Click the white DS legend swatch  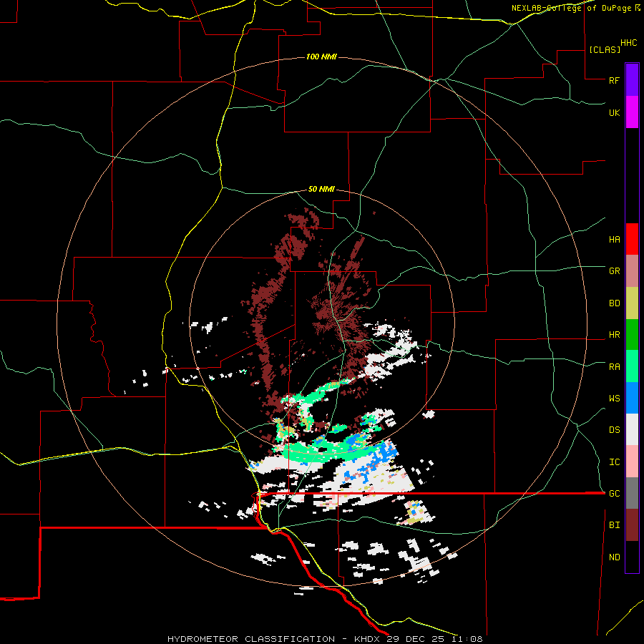point(632,429)
